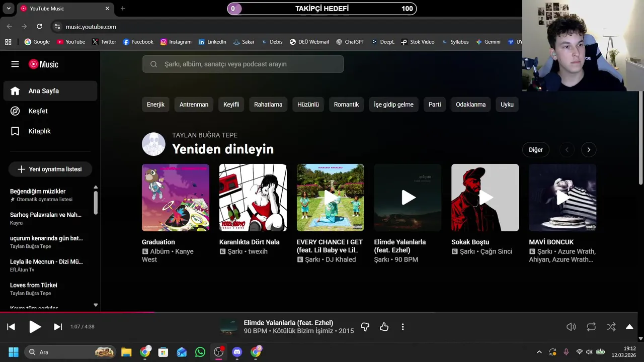
Task: Open the Kanye West artist link
Action: [168, 255]
